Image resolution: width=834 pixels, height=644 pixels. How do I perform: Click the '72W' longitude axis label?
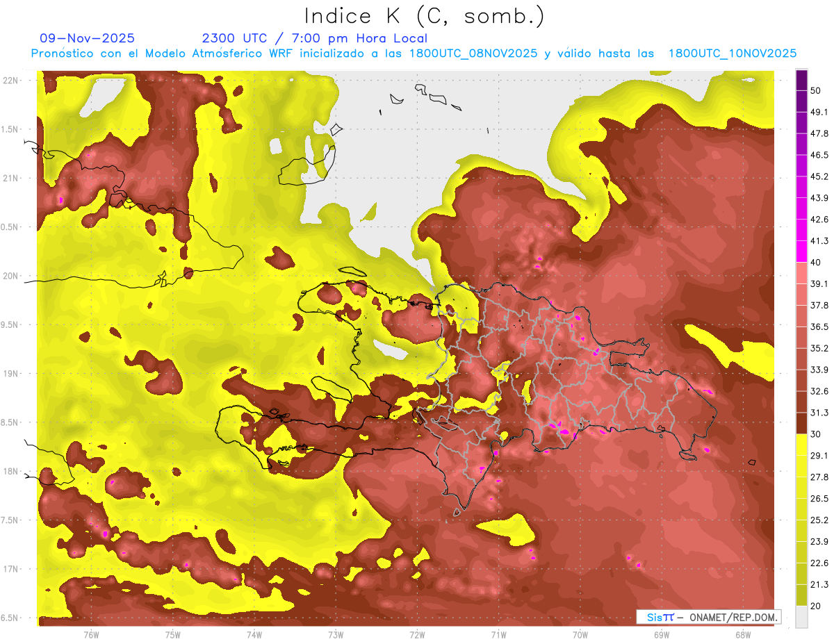417,635
